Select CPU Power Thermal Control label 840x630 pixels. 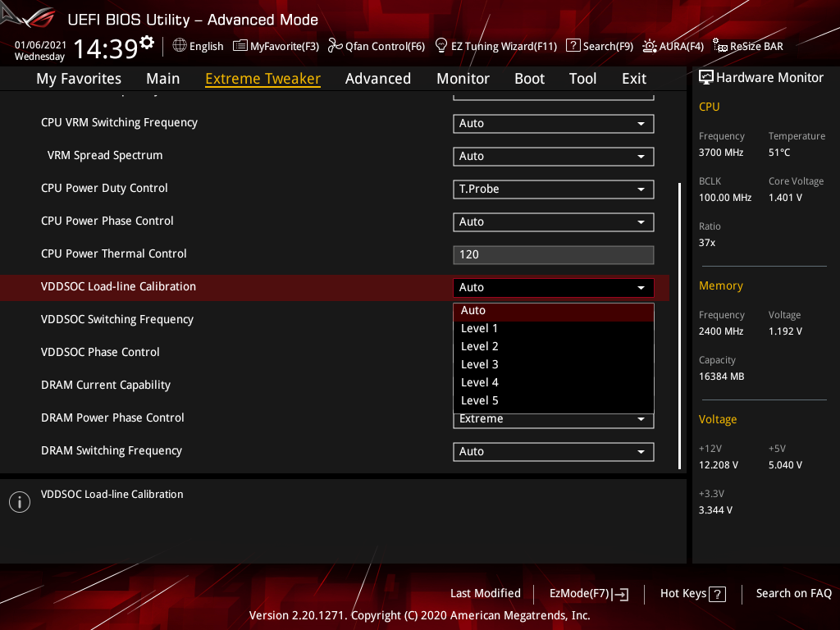point(113,254)
